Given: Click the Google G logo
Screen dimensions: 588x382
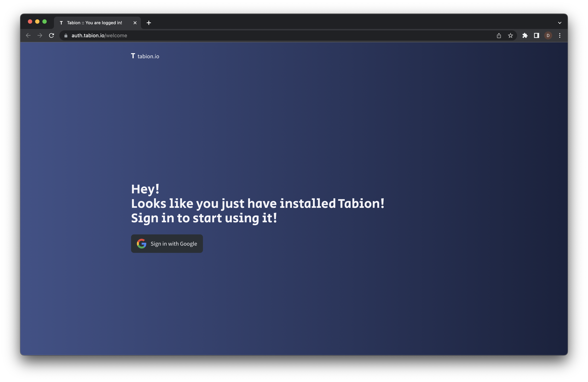Looking at the screenshot, I should pos(142,244).
